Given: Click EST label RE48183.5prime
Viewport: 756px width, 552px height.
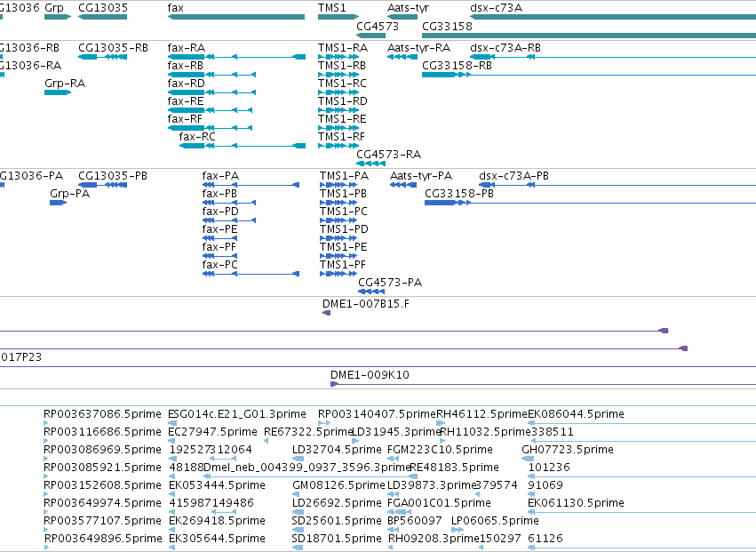Looking at the screenshot, I should (x=454, y=468).
